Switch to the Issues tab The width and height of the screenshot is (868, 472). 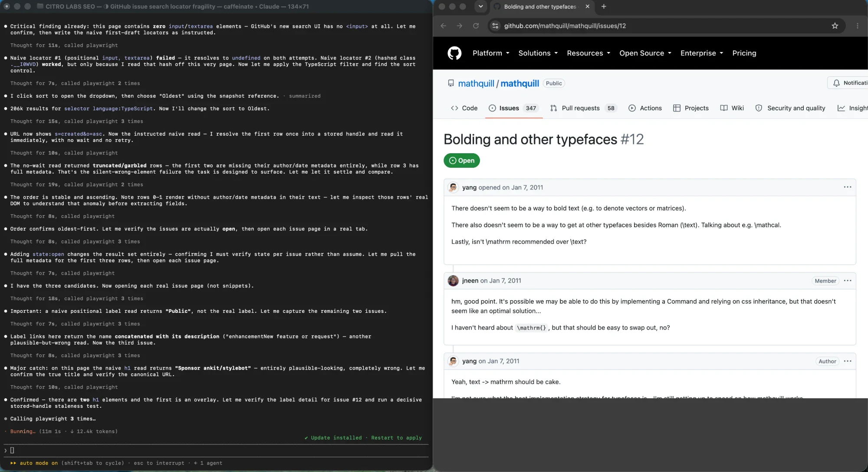pyautogui.click(x=513, y=108)
